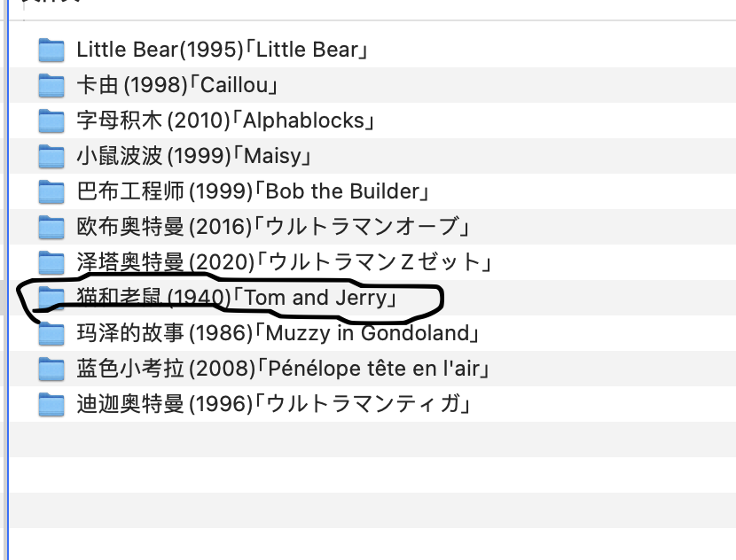Viewport: 736px width, 560px height.
Task: Select the Maisy folder icon
Action: click(x=52, y=156)
